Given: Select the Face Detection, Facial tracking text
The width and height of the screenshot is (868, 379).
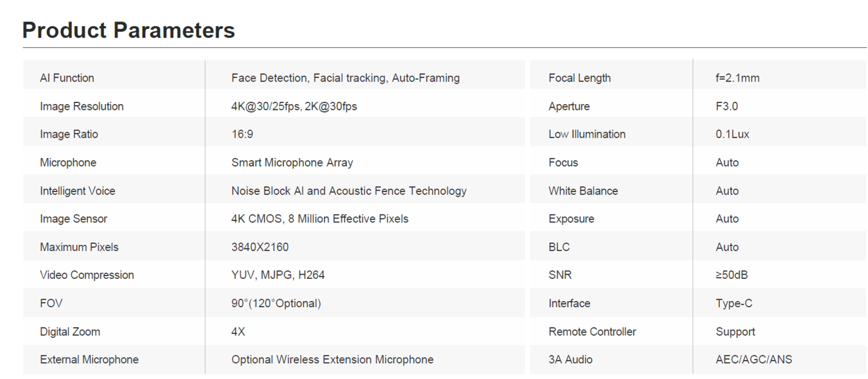Looking at the screenshot, I should pos(310,78).
